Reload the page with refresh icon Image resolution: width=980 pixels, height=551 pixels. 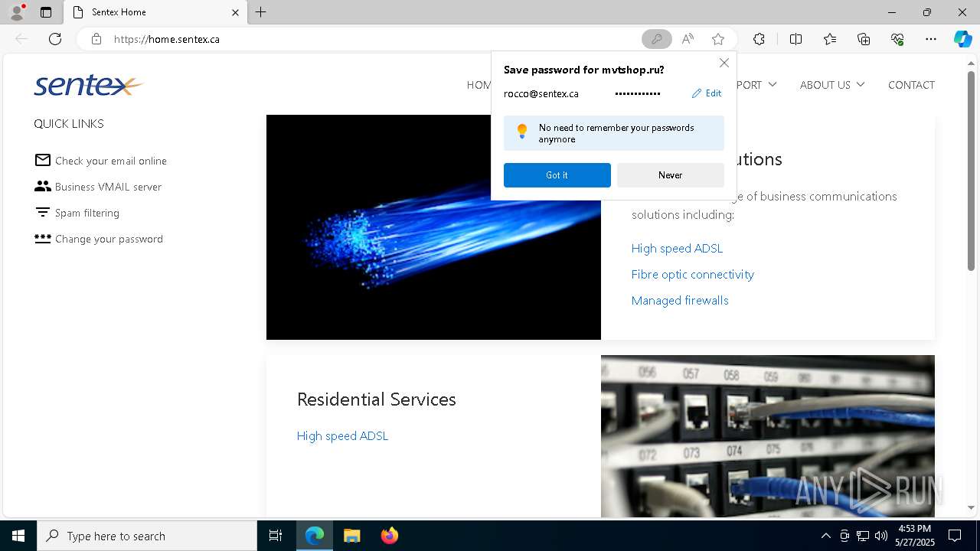click(x=55, y=39)
